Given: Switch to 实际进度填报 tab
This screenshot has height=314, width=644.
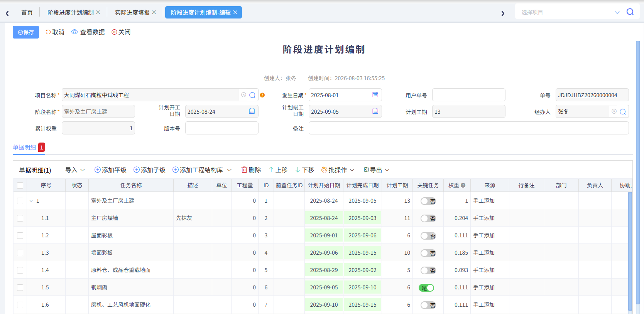Looking at the screenshot, I should click(x=132, y=12).
